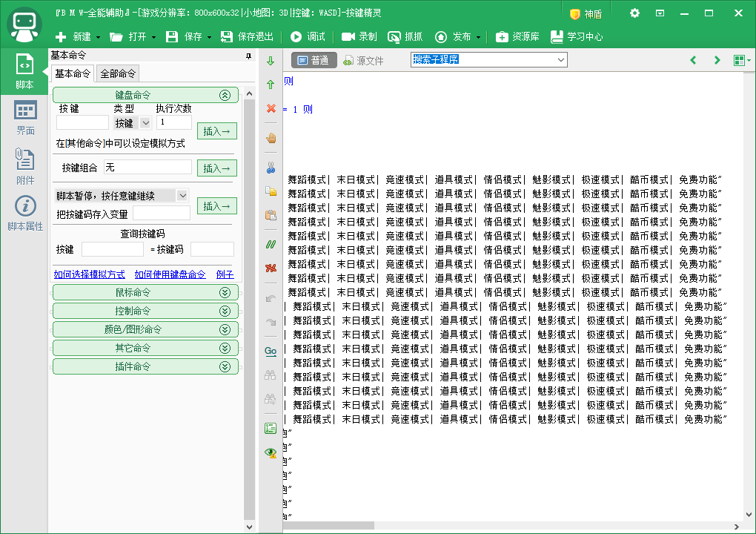756x534 pixels.
Task: Pin the 基本命令 panel with the pin icon
Action: [250, 56]
